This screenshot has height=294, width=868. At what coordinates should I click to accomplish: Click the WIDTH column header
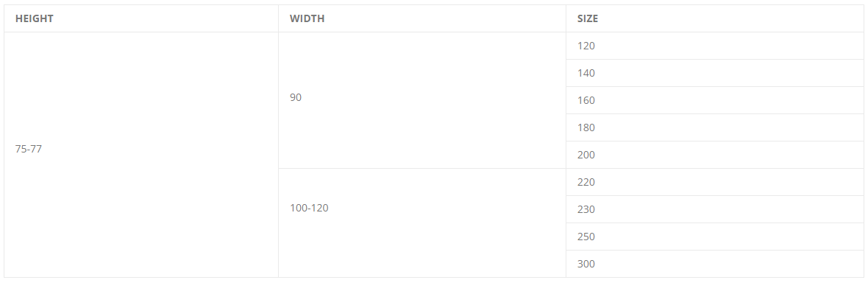[x=421, y=18]
